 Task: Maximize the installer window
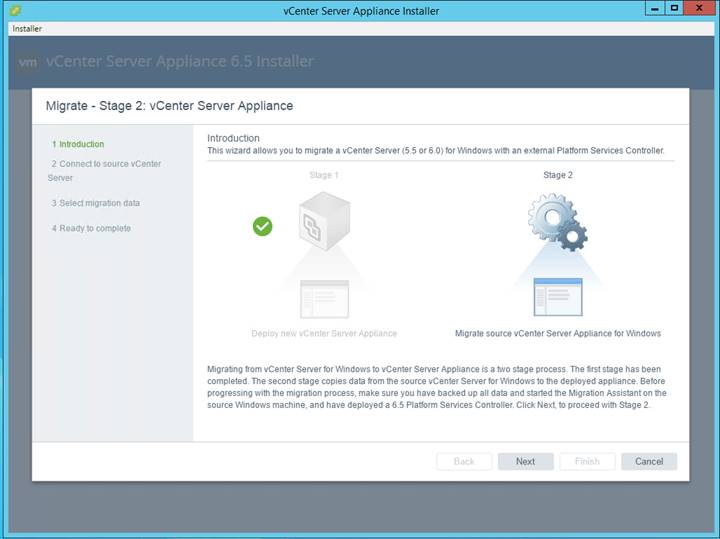(x=674, y=8)
